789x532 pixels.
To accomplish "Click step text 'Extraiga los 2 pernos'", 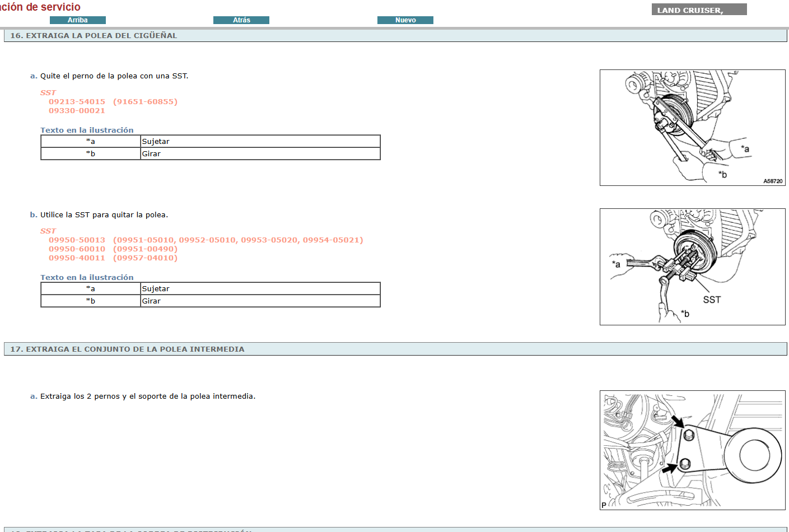I will [x=147, y=396].
